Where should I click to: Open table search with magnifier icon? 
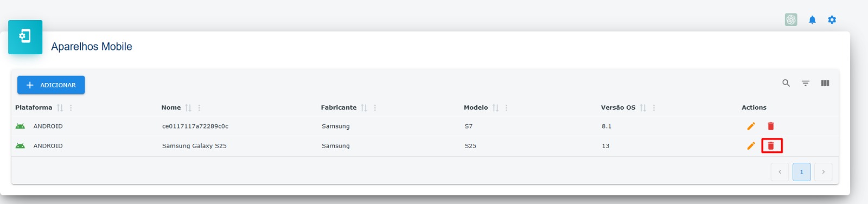pyautogui.click(x=786, y=83)
